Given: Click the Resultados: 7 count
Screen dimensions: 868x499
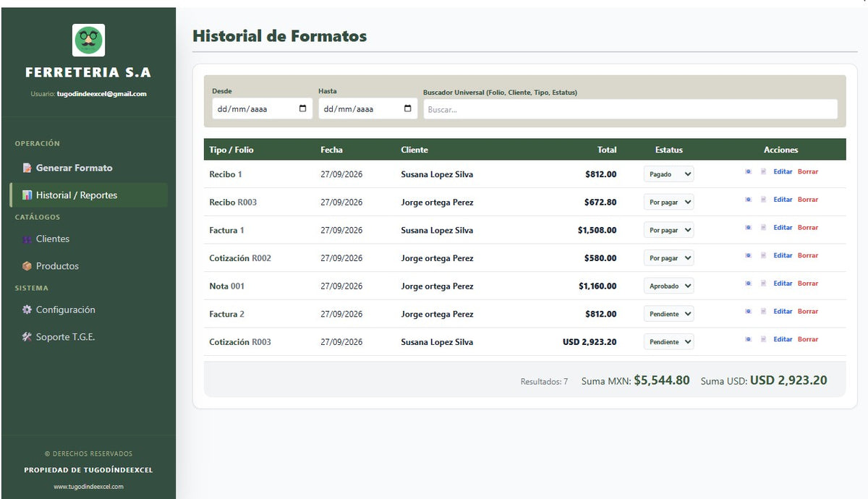Looking at the screenshot, I should [x=544, y=381].
